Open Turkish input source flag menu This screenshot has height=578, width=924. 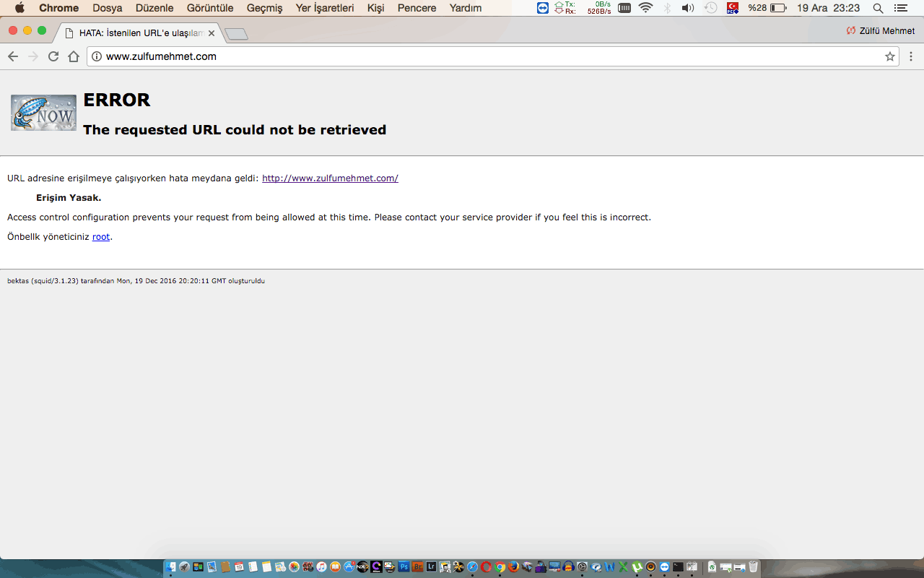click(733, 8)
